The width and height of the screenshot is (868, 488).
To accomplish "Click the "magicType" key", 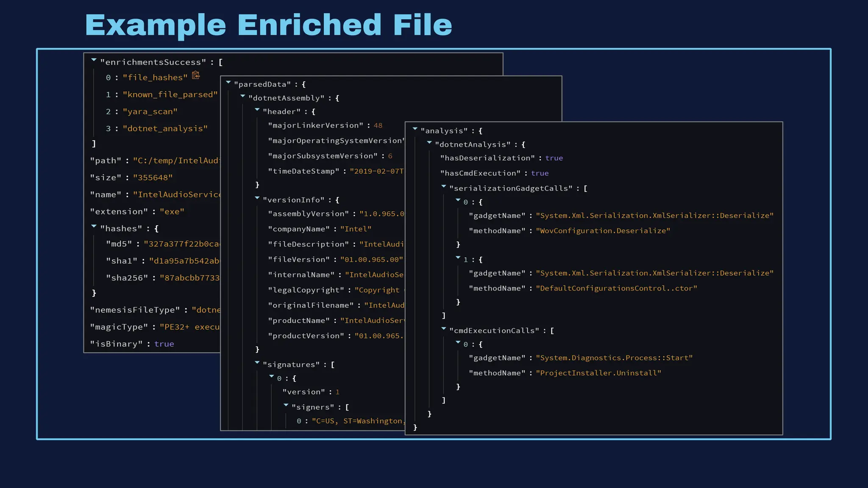I will 119,327.
